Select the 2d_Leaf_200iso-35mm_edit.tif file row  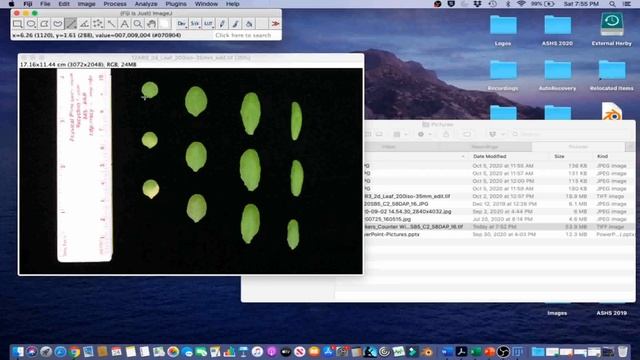click(499, 196)
